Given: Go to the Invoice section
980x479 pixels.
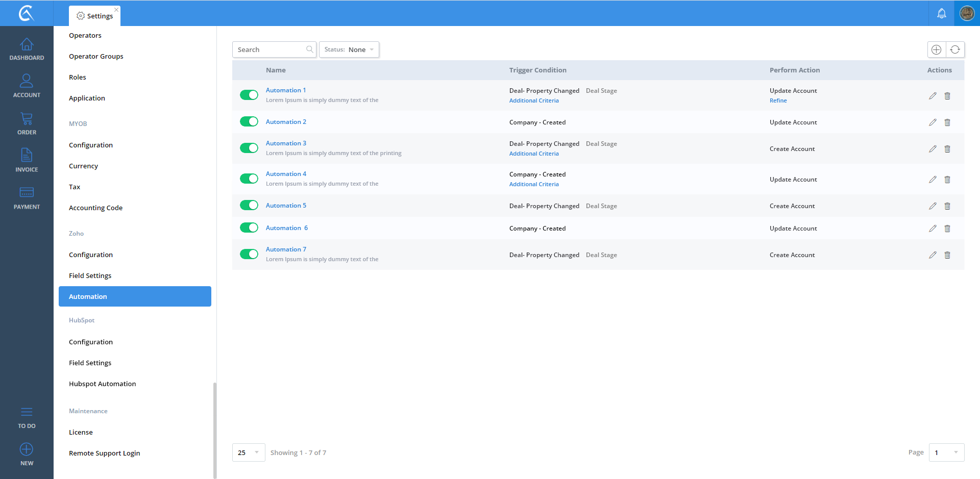Looking at the screenshot, I should click(27, 160).
